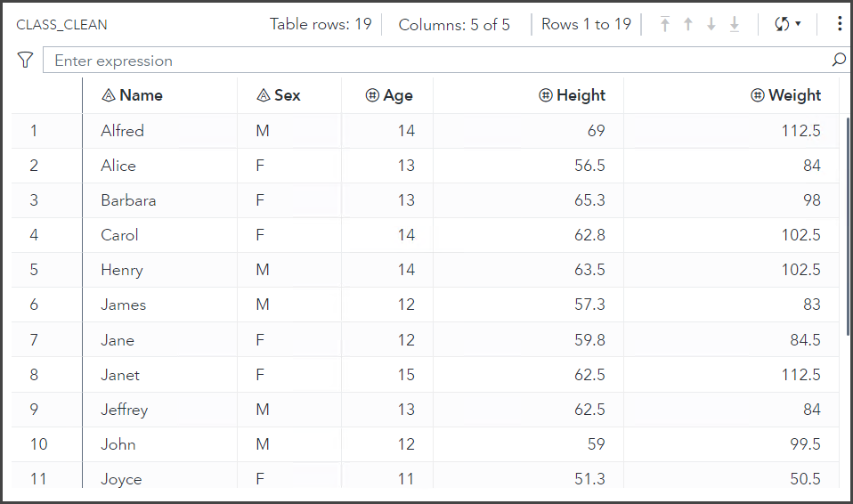Select row number 5 header

tap(34, 270)
